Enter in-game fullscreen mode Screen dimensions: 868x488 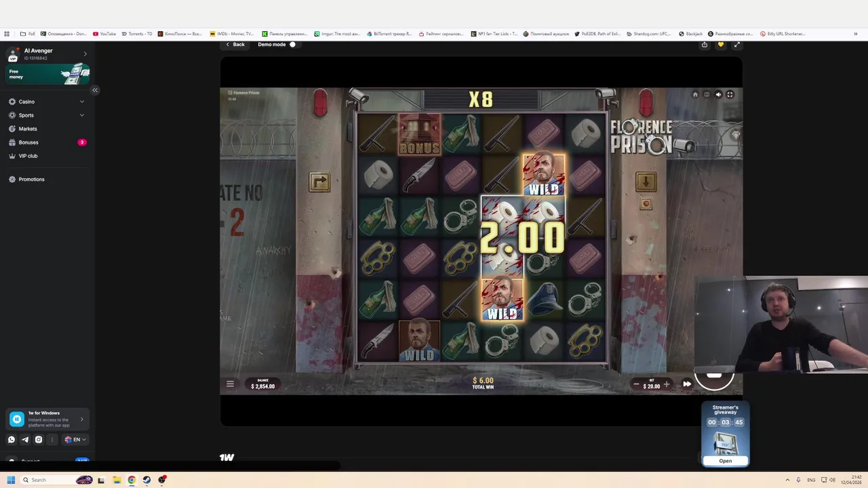(x=730, y=95)
